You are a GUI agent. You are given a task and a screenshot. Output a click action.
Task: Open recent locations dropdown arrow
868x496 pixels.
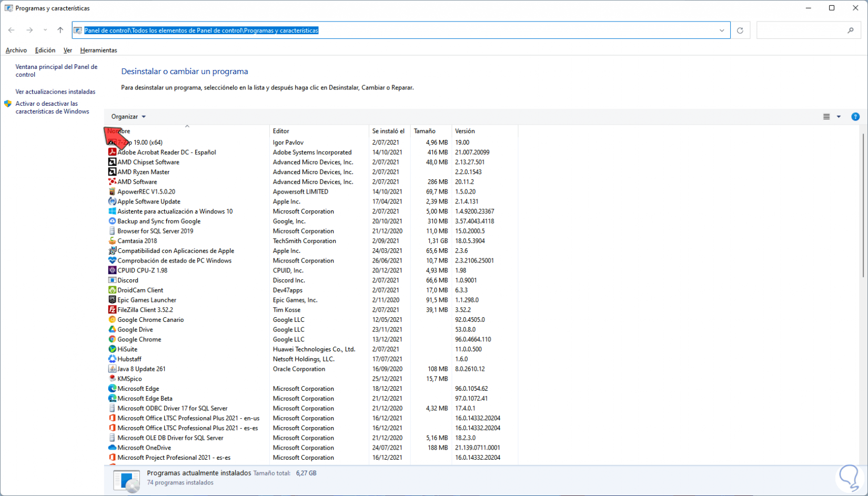point(45,31)
